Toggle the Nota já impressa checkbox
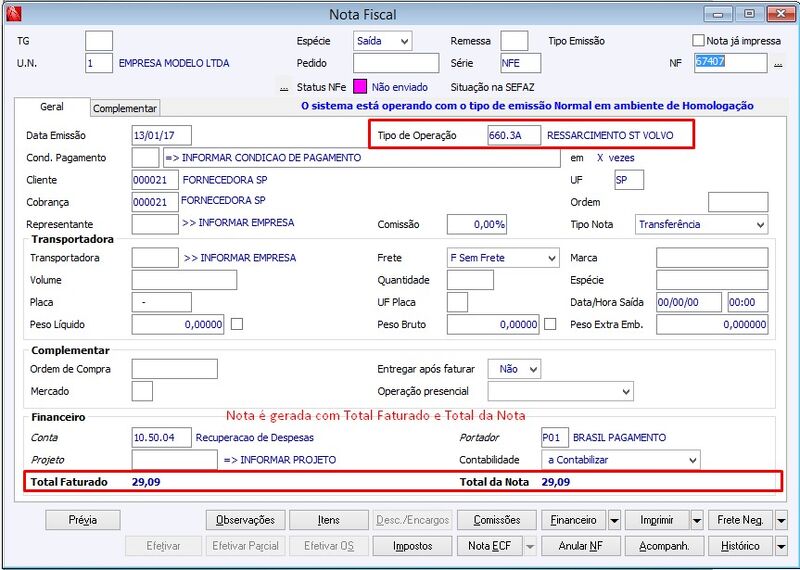 pos(698,40)
